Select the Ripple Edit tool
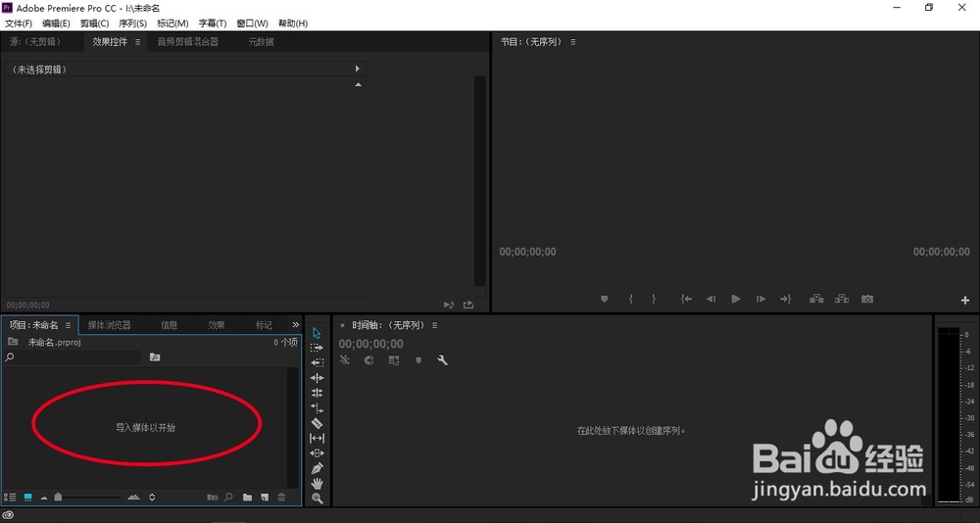This screenshot has height=523, width=980. click(x=317, y=378)
